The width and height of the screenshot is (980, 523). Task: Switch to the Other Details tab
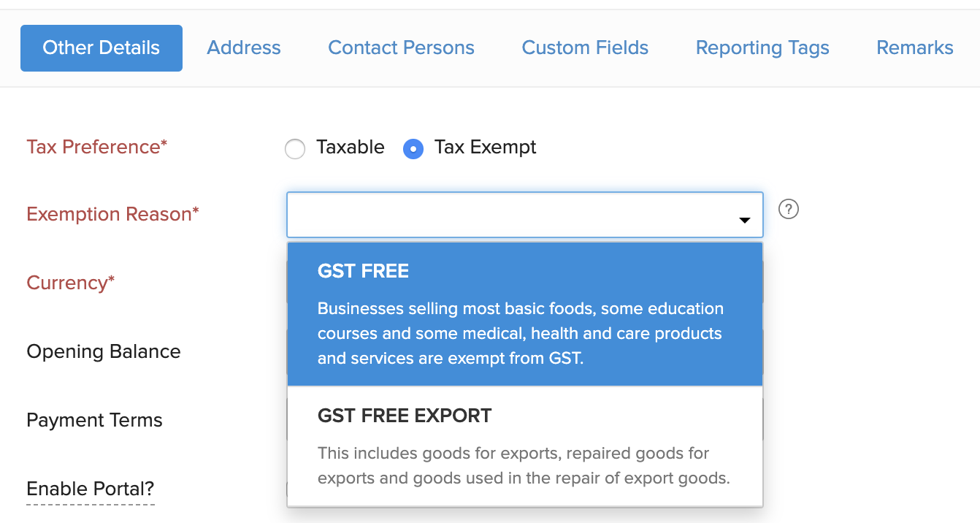pyautogui.click(x=102, y=48)
